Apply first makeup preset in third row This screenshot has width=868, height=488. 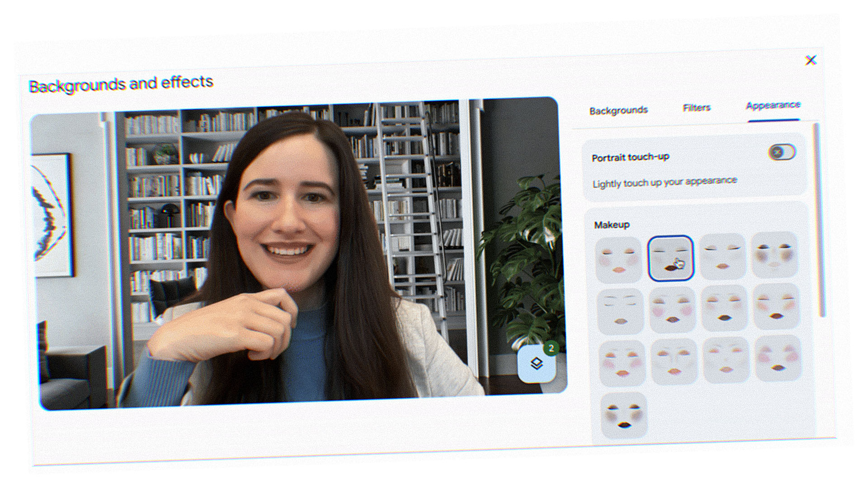(622, 364)
